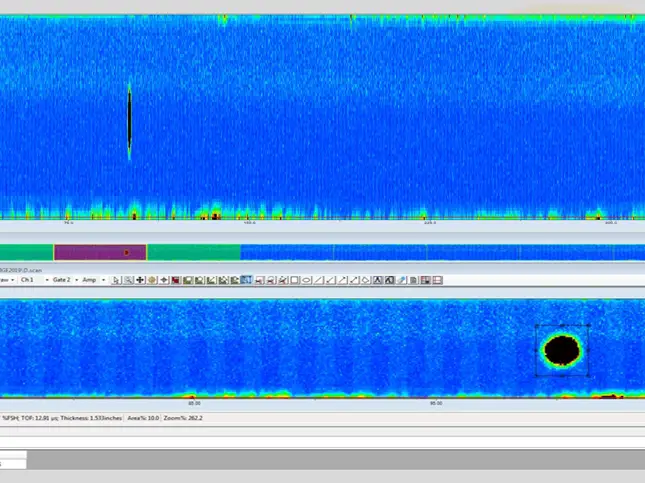Toggle the last split-view toolbar icon
Viewport: 645px width, 483px height.
click(438, 280)
